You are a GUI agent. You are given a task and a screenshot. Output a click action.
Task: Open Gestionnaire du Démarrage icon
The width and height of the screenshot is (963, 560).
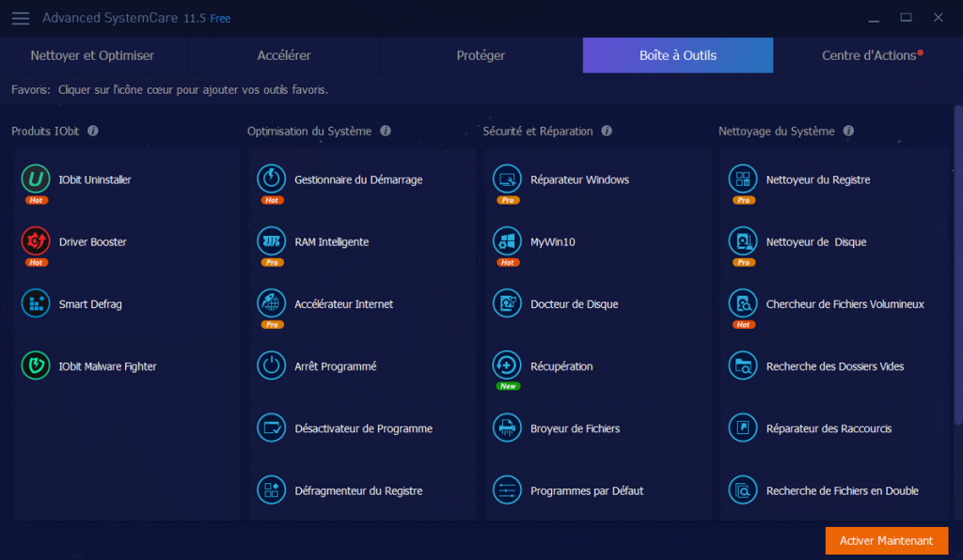click(x=272, y=179)
